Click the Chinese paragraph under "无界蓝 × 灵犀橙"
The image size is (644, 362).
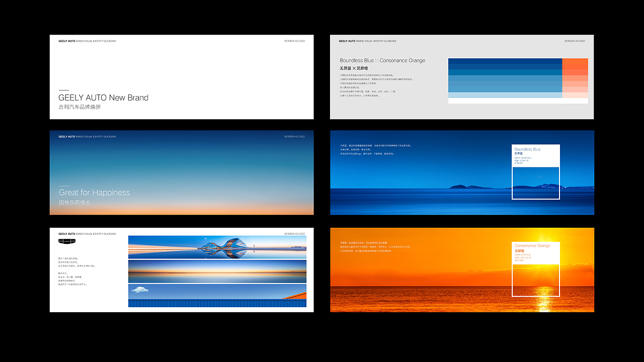pyautogui.click(x=376, y=85)
